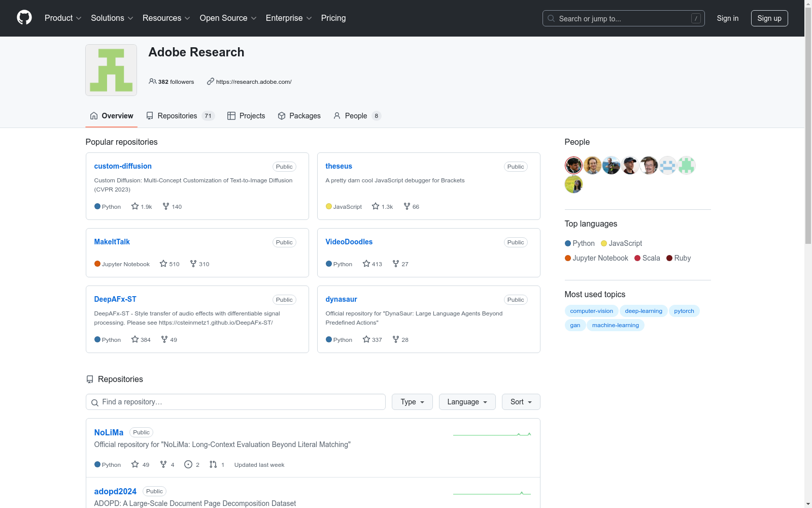
Task: Click the NoLiMa stars icon
Action: (135, 464)
